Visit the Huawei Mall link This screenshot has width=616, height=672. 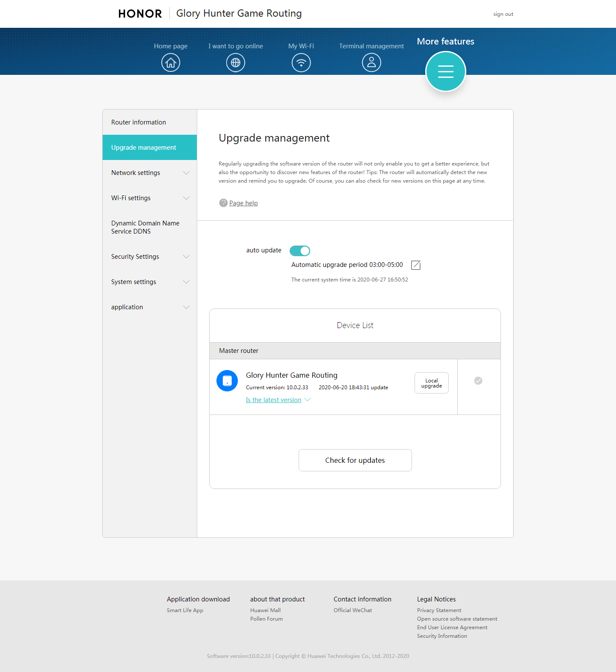tap(265, 610)
